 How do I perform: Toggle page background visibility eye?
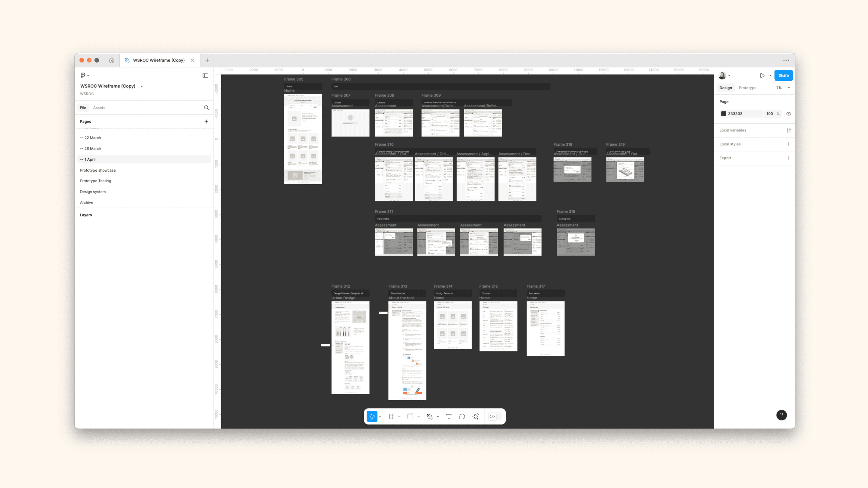click(x=788, y=114)
